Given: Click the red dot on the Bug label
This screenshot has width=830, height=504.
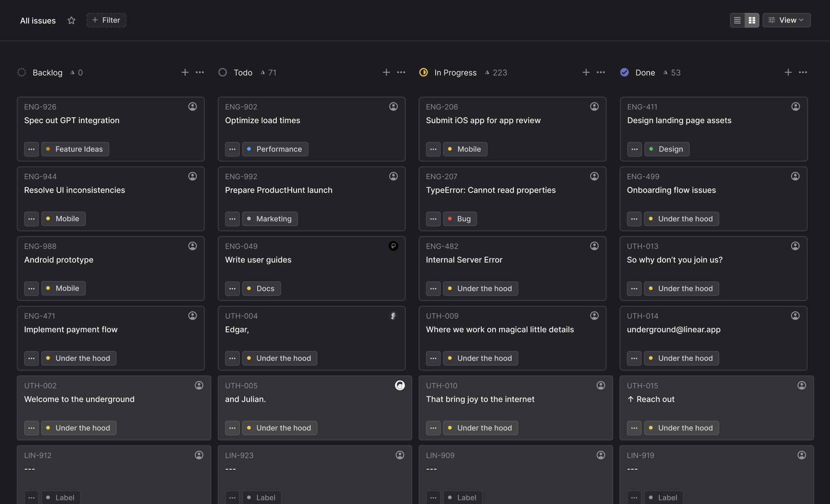Looking at the screenshot, I should (x=450, y=218).
